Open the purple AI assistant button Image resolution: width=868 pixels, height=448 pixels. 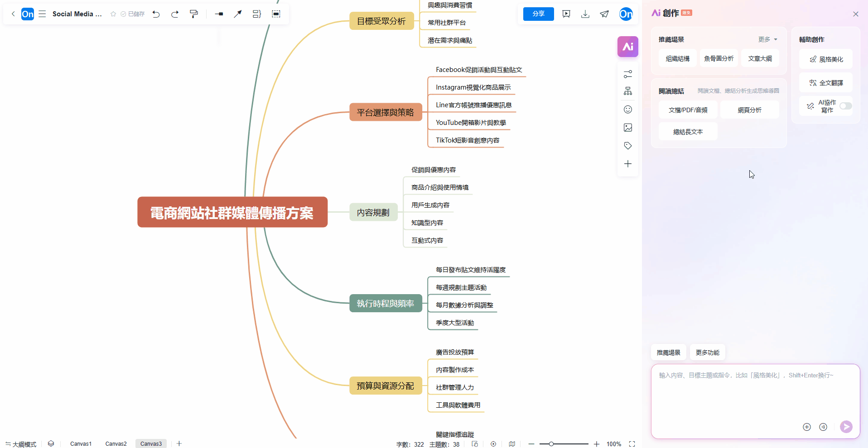[627, 47]
